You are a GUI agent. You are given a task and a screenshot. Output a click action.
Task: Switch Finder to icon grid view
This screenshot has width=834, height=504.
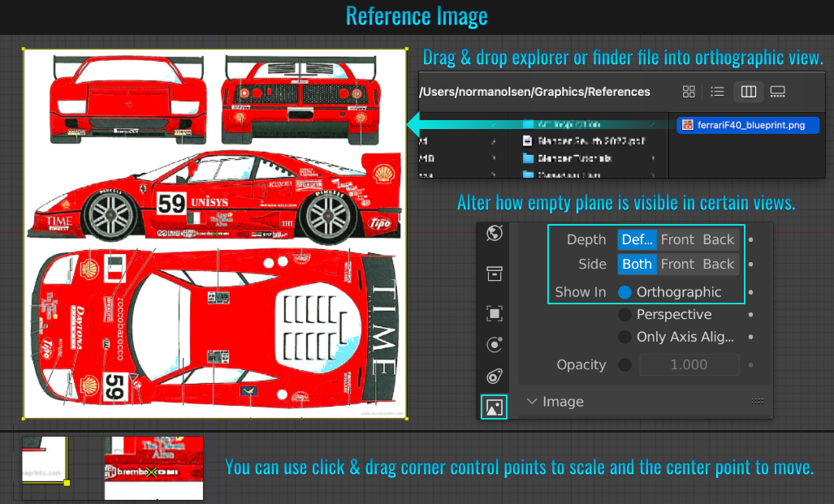[689, 92]
